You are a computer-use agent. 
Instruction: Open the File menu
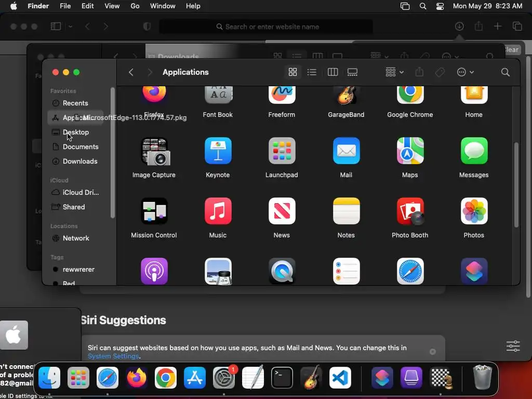click(65, 6)
